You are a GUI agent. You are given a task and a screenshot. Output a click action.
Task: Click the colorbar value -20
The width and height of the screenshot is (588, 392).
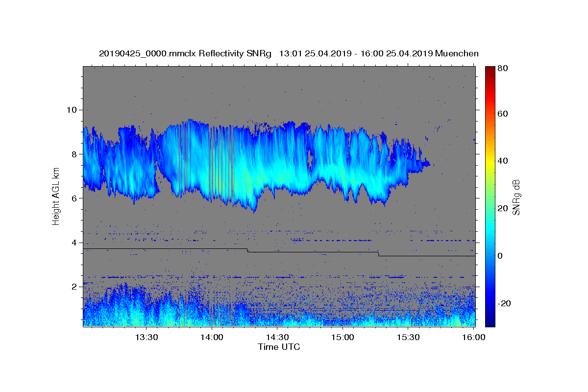click(505, 303)
